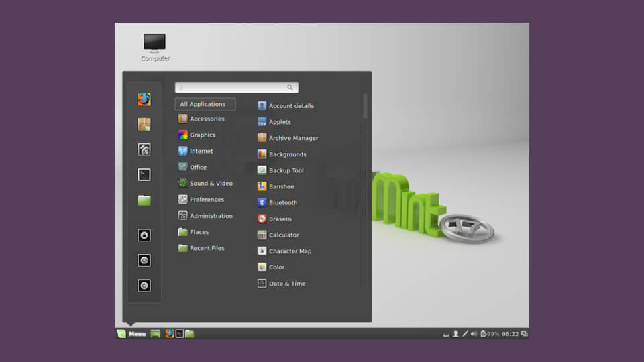Click the applications list scrollbar
Viewport: 644px width, 362px height.
[365, 107]
